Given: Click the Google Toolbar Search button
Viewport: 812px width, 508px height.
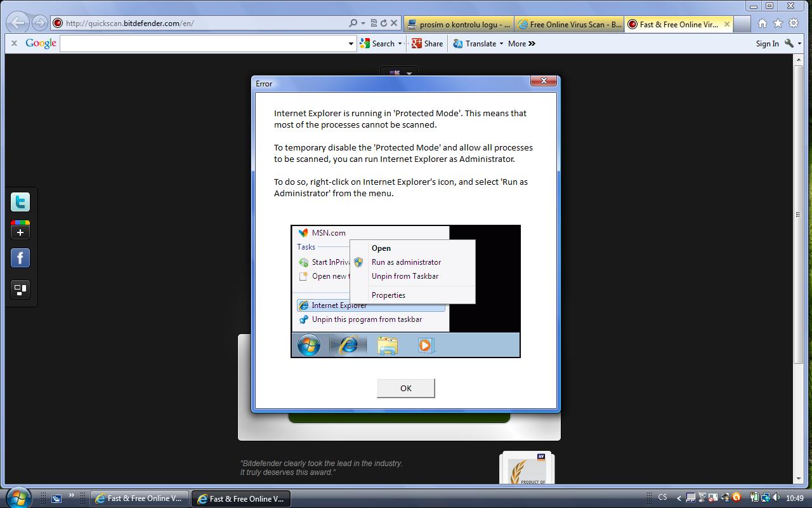Looking at the screenshot, I should pyautogui.click(x=377, y=43).
